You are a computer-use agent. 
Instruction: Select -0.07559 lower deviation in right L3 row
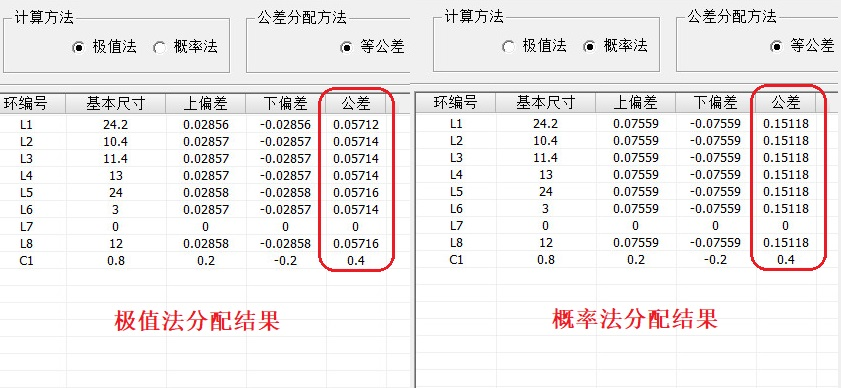[715, 158]
